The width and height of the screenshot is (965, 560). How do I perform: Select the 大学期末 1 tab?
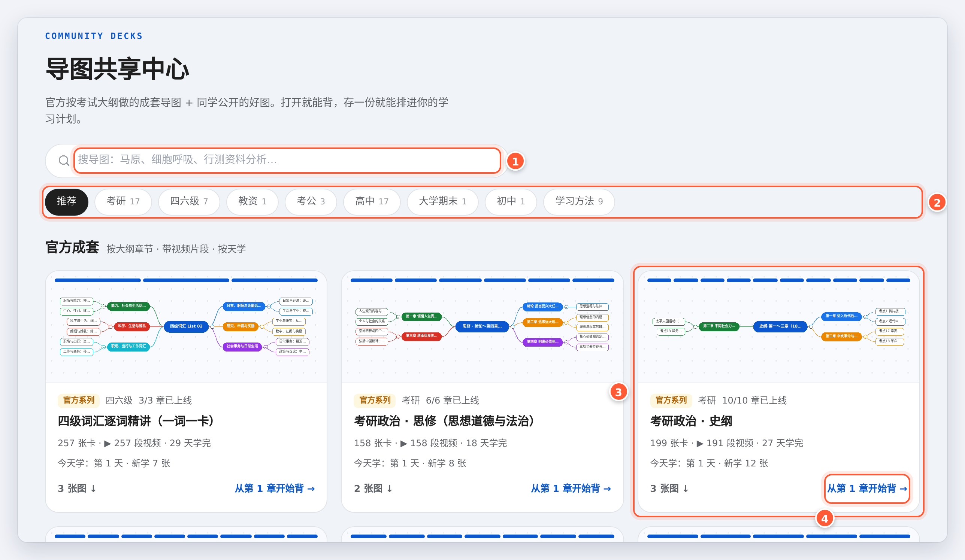(x=442, y=201)
